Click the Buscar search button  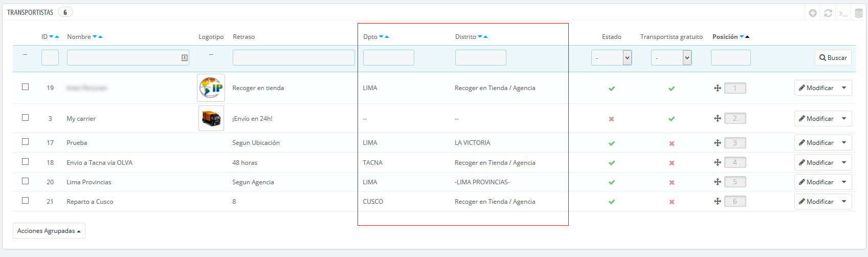(833, 58)
